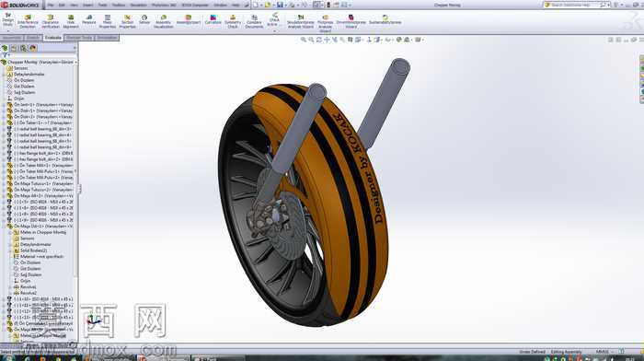This screenshot has height=361, width=644.
Task: Click Zoom to Fit in view toolbar
Action: click(303, 40)
